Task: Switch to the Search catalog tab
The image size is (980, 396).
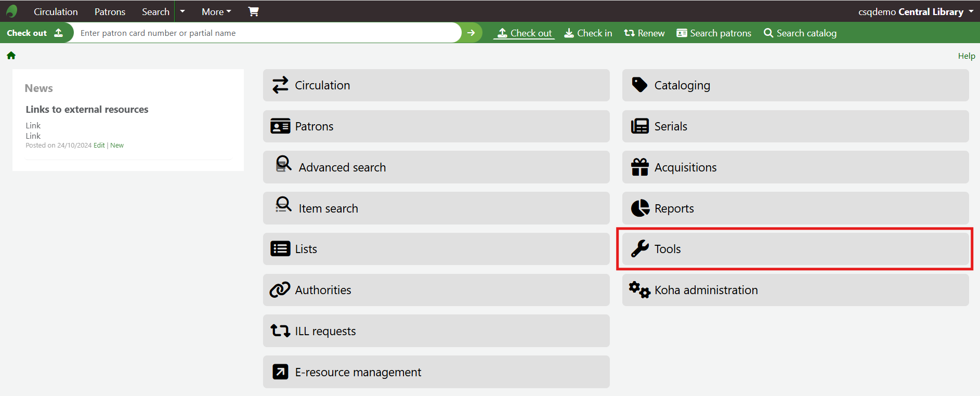Action: 800,33
